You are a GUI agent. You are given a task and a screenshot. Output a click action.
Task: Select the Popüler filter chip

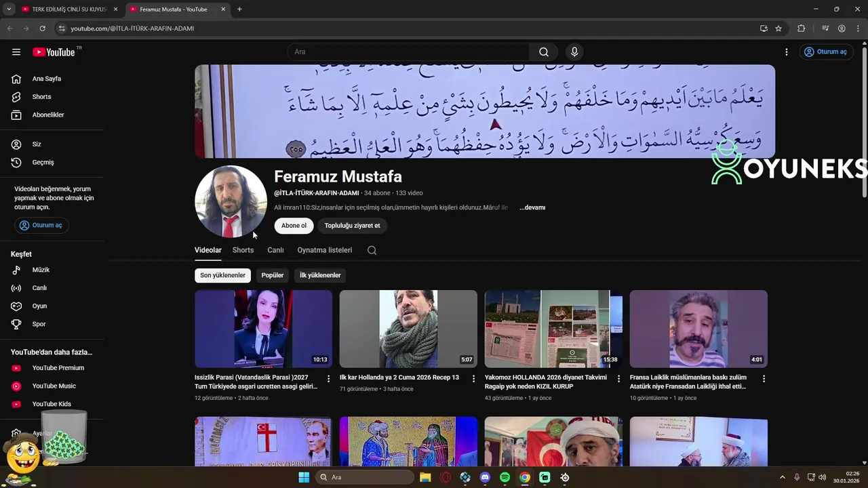click(x=273, y=275)
